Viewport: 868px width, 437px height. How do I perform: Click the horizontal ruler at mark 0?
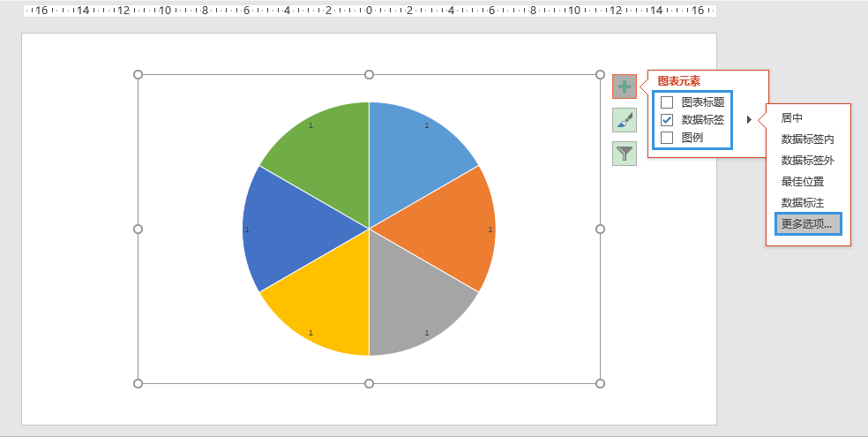click(x=370, y=11)
